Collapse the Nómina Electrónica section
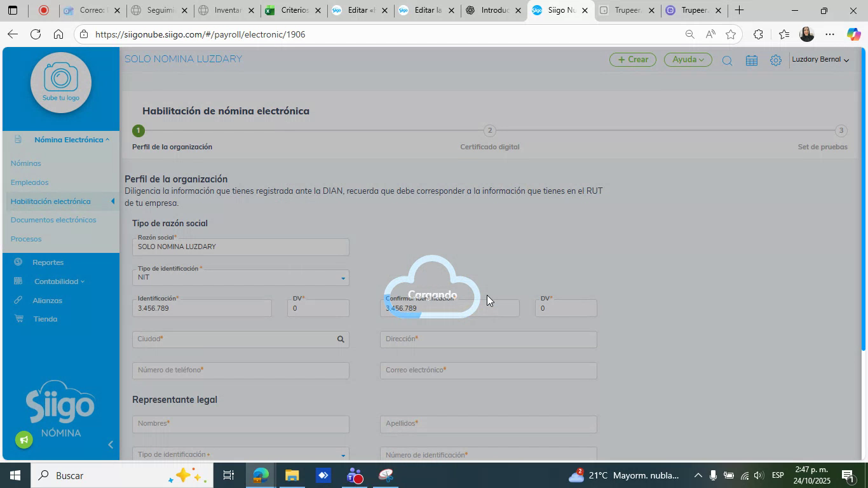Screen dimensions: 868x488 point(72,140)
